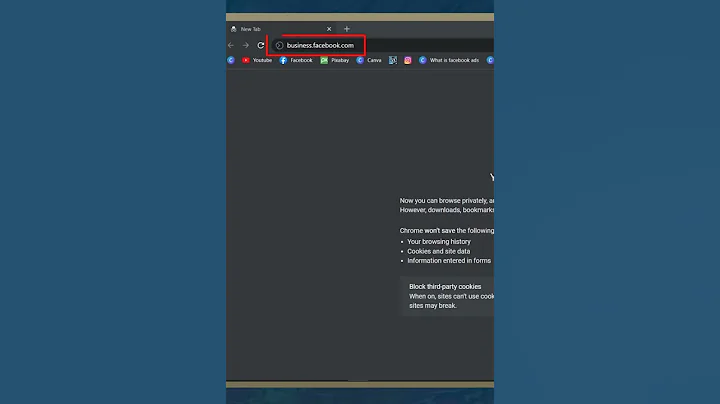Screen dimensions: 720x404
Task: Open the first bookmark icon left of Youtube
Action: (x=231, y=60)
